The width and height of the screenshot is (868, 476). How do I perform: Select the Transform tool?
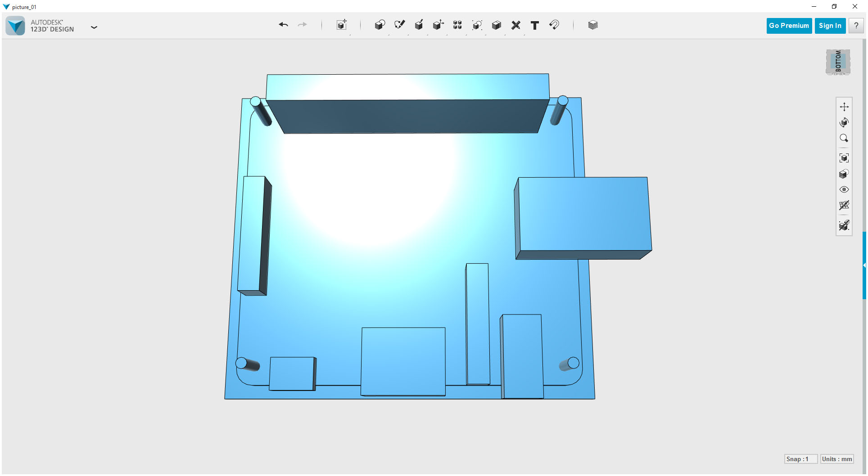tap(342, 25)
